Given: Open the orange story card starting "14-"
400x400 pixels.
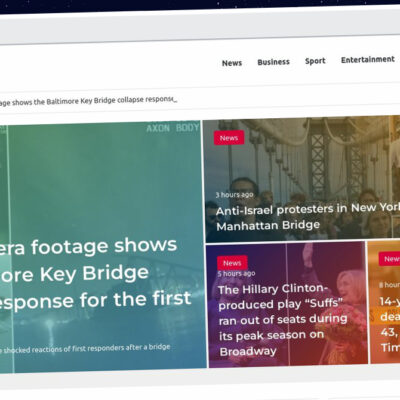Looking at the screenshot, I should point(384,302).
